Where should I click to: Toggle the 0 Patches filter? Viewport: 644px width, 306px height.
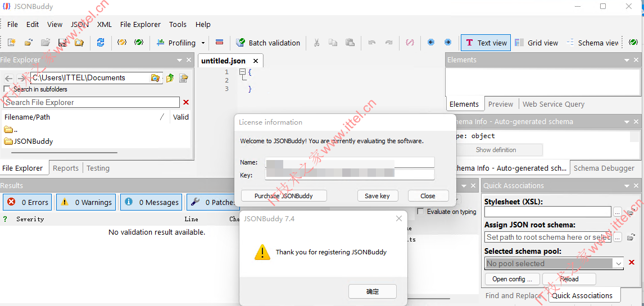(x=211, y=202)
